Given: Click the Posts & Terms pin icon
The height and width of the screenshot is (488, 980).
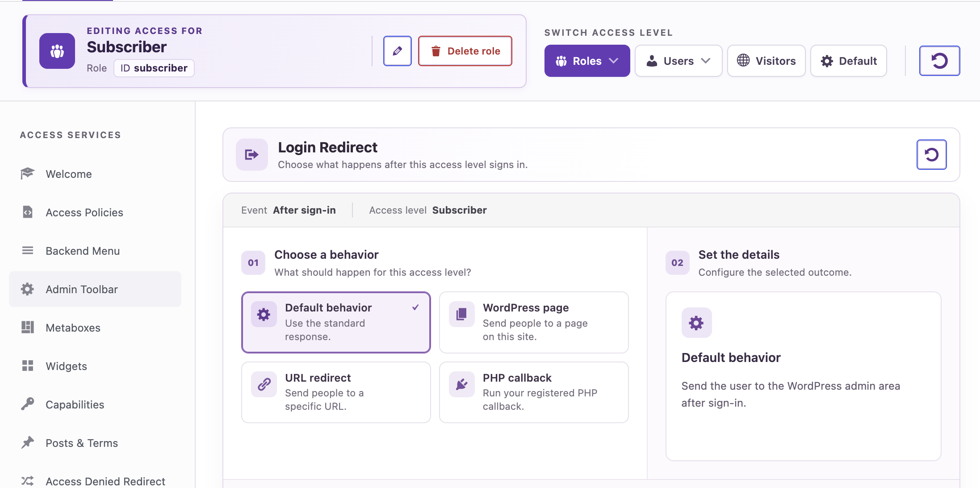Looking at the screenshot, I should click(28, 443).
